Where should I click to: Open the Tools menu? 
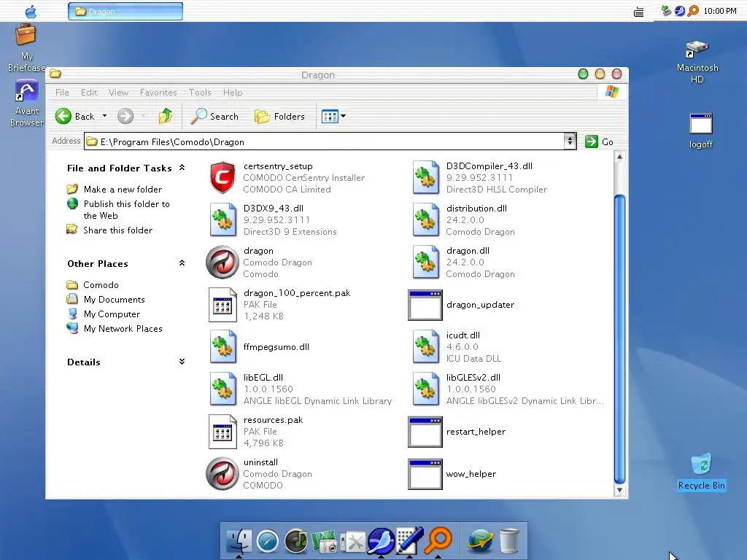pyautogui.click(x=200, y=93)
